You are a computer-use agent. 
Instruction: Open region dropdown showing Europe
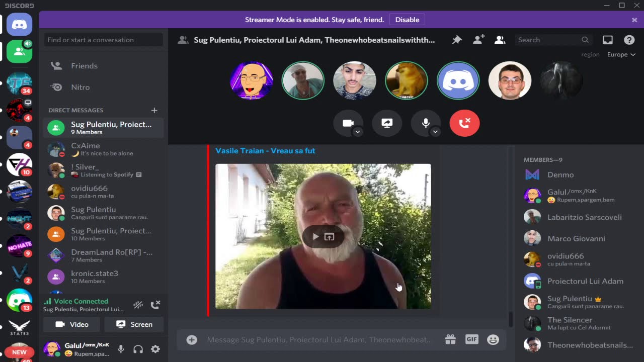click(x=621, y=54)
